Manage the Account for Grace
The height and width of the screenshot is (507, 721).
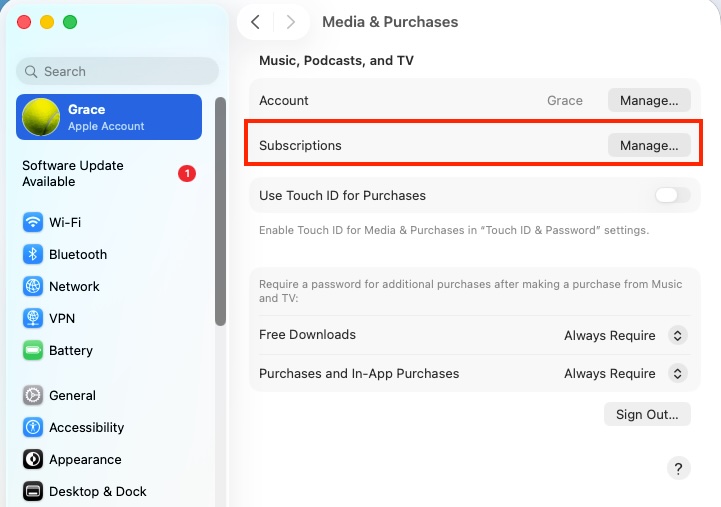pos(649,100)
